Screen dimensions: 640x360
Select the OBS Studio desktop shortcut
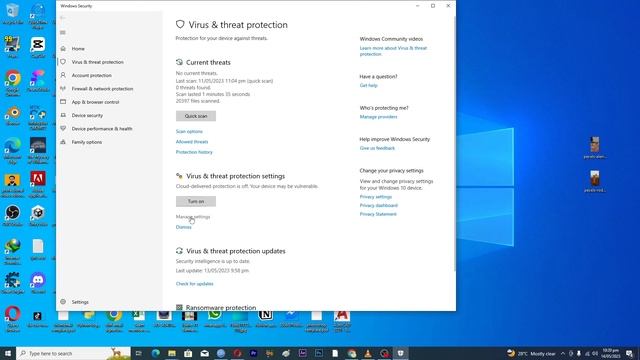[13, 216]
